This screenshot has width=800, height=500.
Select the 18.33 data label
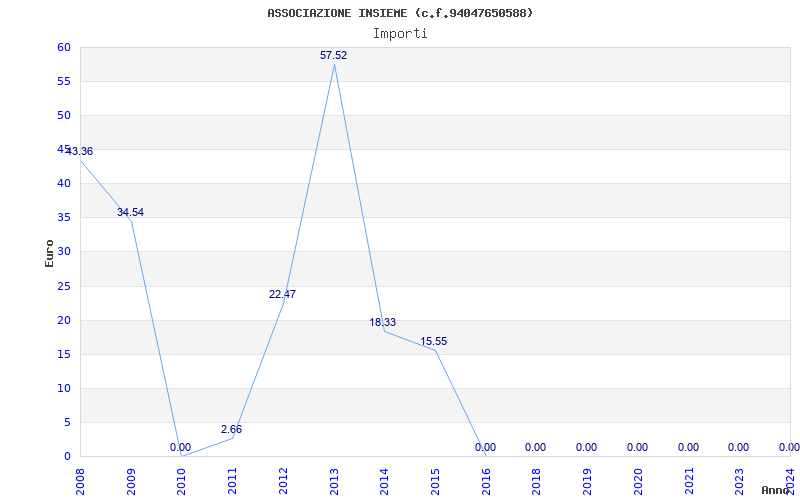click(383, 322)
